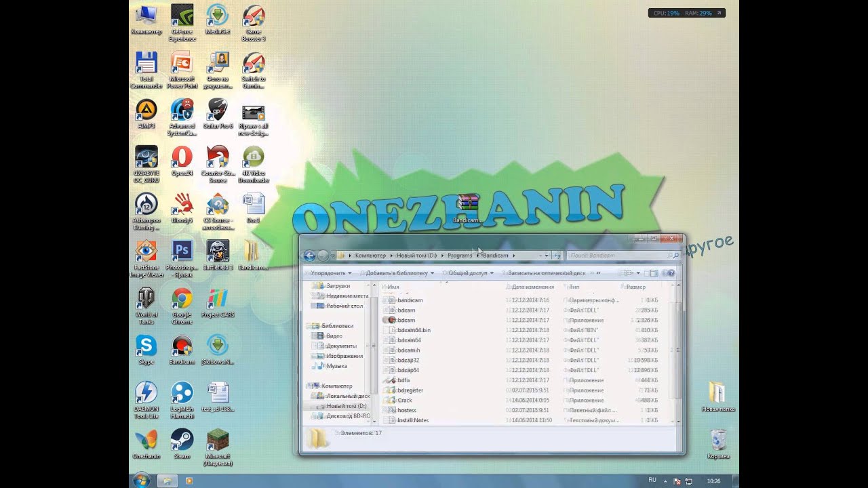Image resolution: width=868 pixels, height=488 pixels.
Task: Open the Упорядочить dropdown menu
Action: [331, 273]
